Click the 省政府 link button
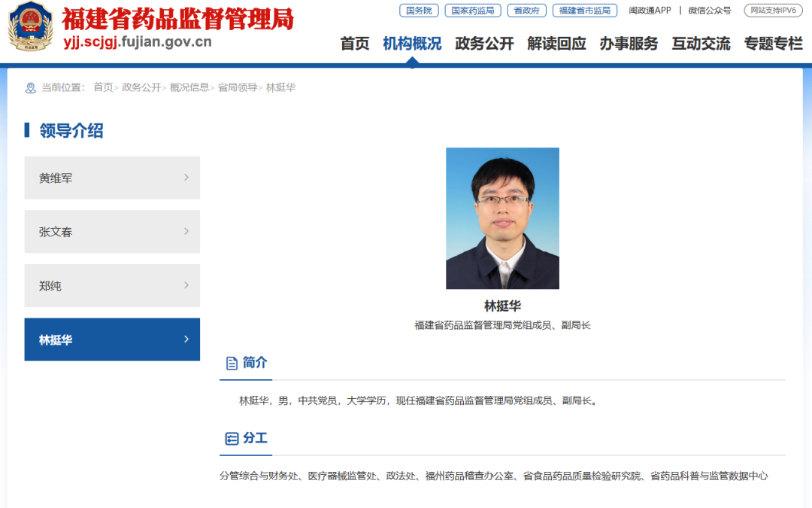 [526, 11]
